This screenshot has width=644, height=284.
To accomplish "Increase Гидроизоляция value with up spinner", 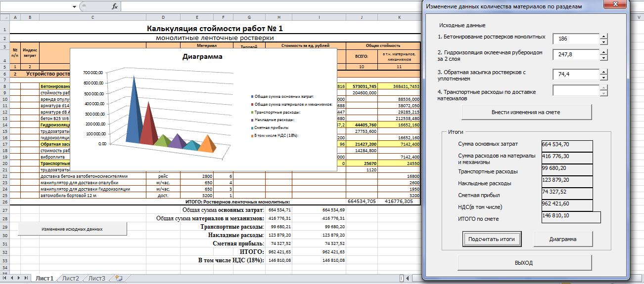I will [603, 51].
